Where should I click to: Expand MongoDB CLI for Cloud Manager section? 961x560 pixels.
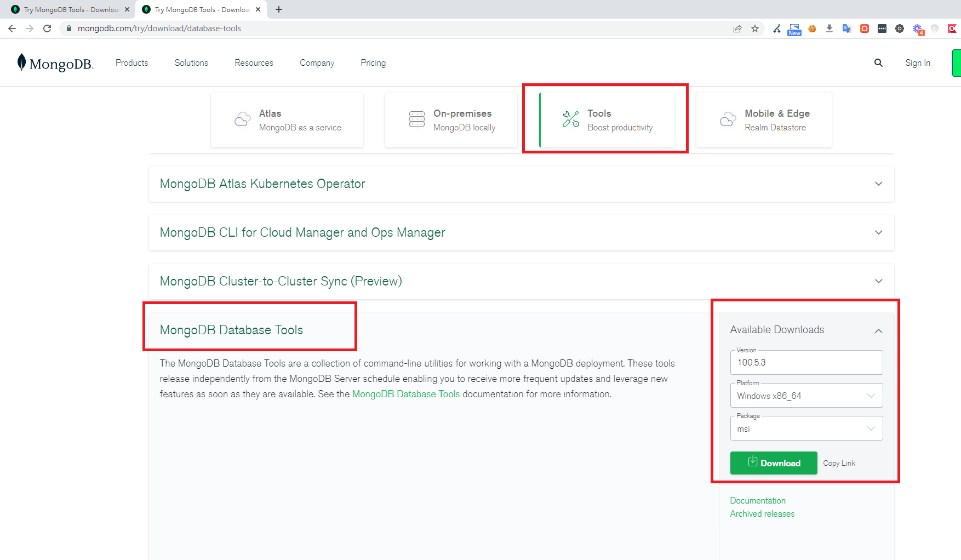coord(878,232)
